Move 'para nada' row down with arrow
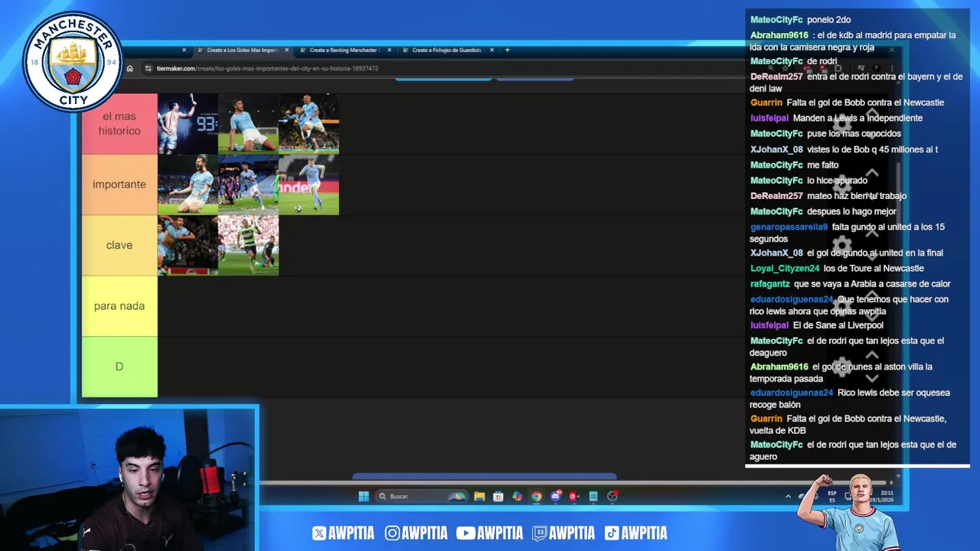 tap(872, 318)
